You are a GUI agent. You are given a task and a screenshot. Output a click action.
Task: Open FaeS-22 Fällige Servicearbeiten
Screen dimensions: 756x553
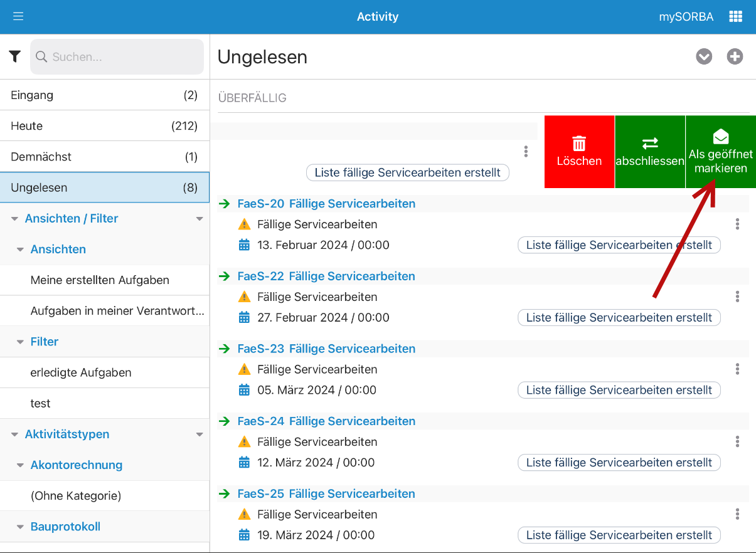pos(326,276)
